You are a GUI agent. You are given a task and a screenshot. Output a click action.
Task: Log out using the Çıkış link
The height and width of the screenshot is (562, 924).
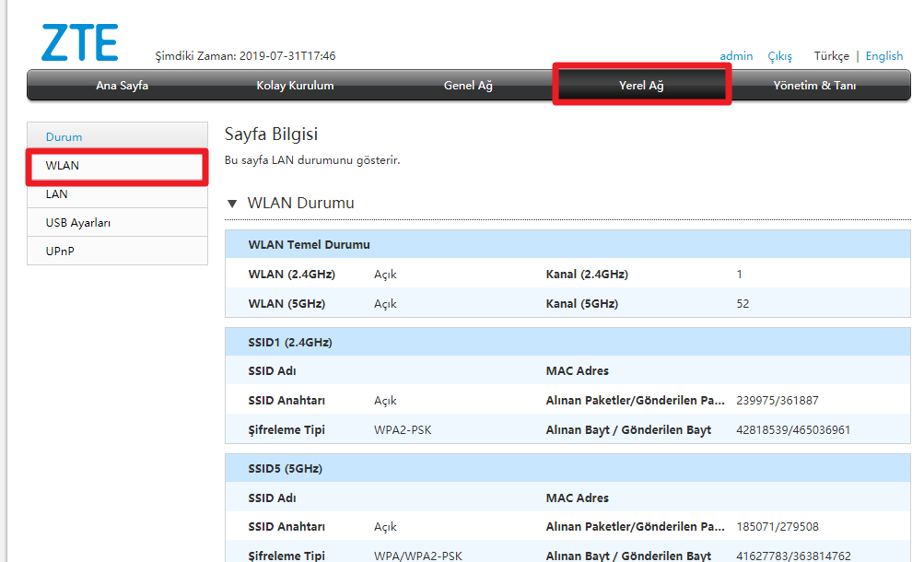click(x=779, y=56)
